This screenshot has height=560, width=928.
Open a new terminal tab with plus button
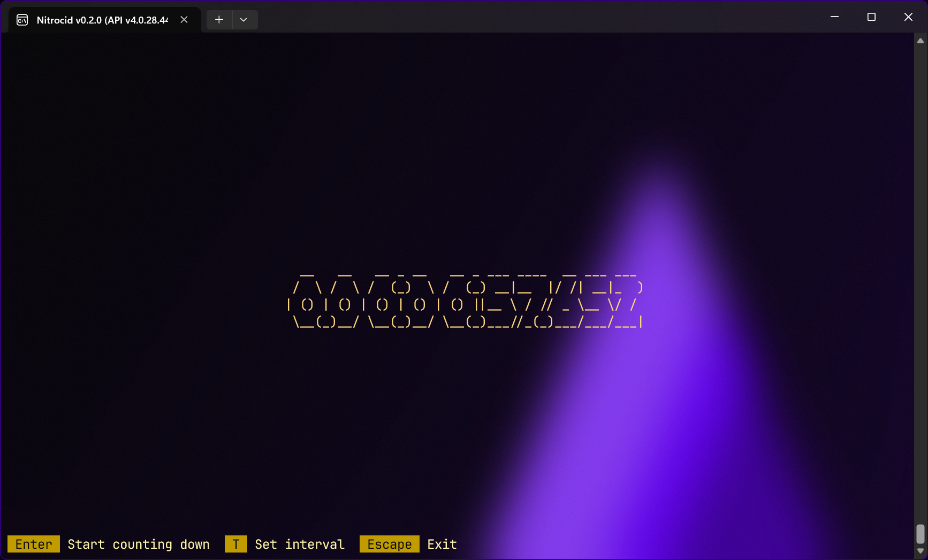(x=219, y=20)
